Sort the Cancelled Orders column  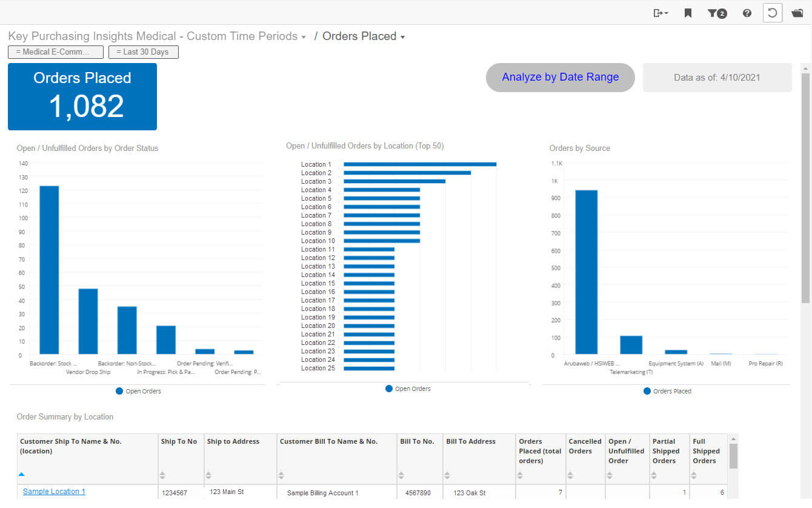571,475
